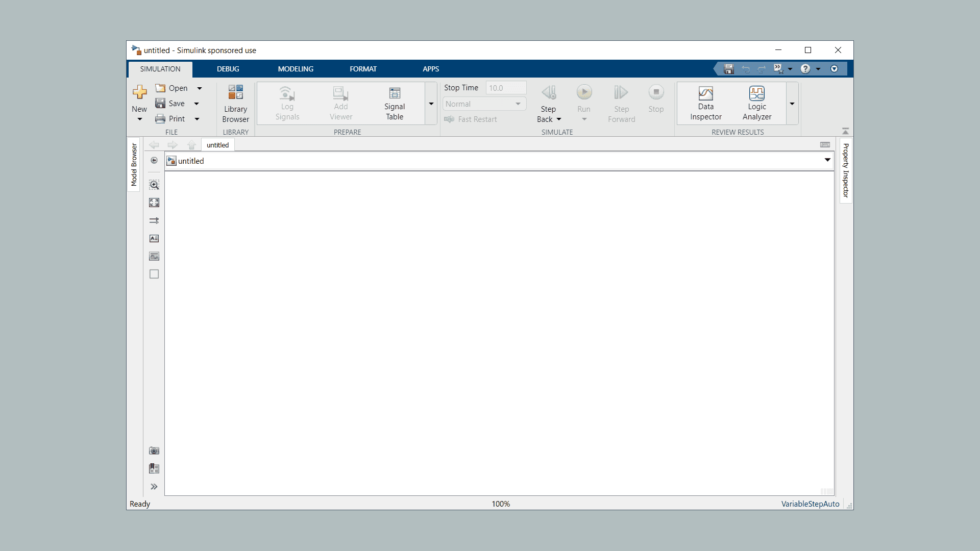Toggle the Property Inspector side panel
Viewport: 980px width, 551px height.
click(x=845, y=170)
